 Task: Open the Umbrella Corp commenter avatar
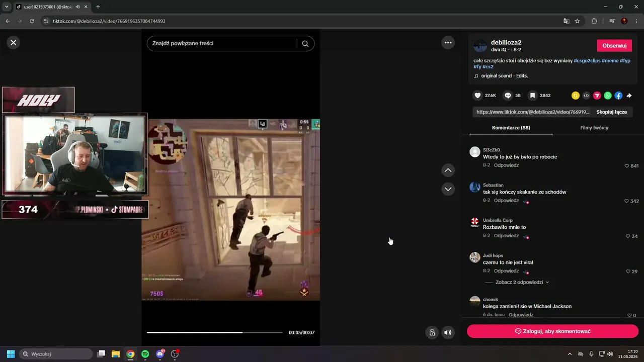pos(474,222)
